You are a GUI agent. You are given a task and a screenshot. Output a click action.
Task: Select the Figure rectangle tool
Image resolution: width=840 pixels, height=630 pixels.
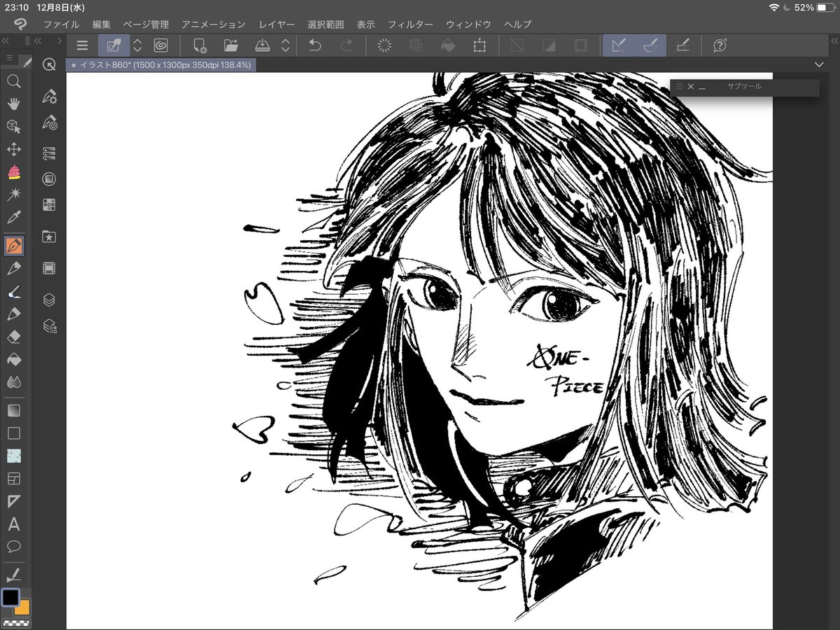pyautogui.click(x=13, y=433)
